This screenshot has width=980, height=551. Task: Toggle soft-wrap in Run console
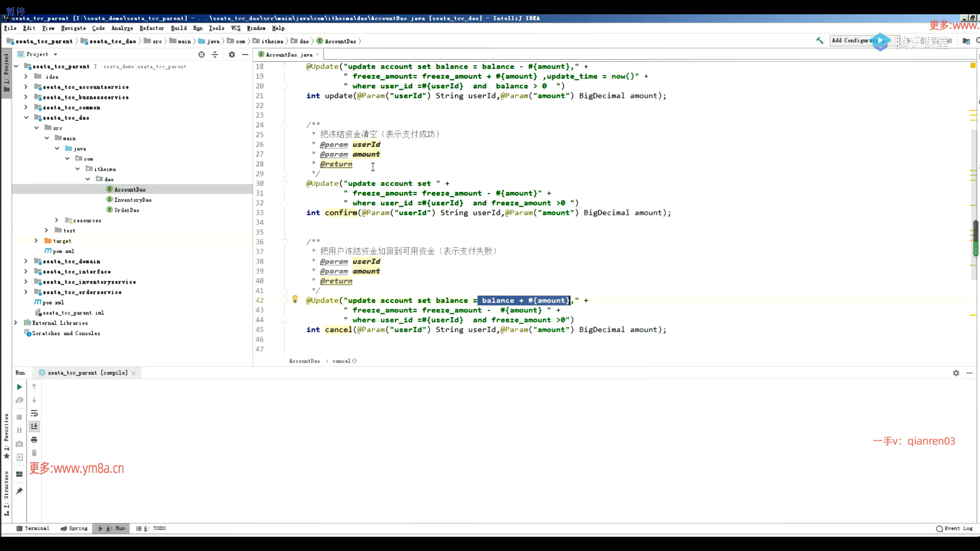(x=34, y=413)
